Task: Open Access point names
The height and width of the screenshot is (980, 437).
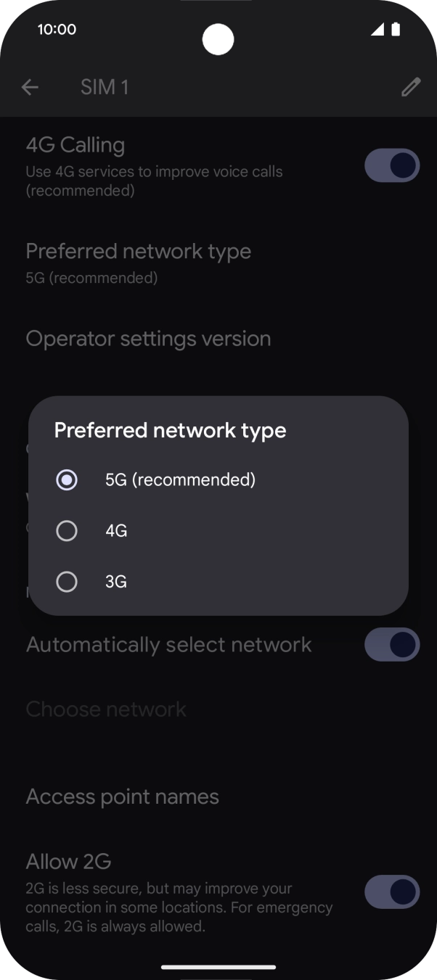Action: (122, 796)
